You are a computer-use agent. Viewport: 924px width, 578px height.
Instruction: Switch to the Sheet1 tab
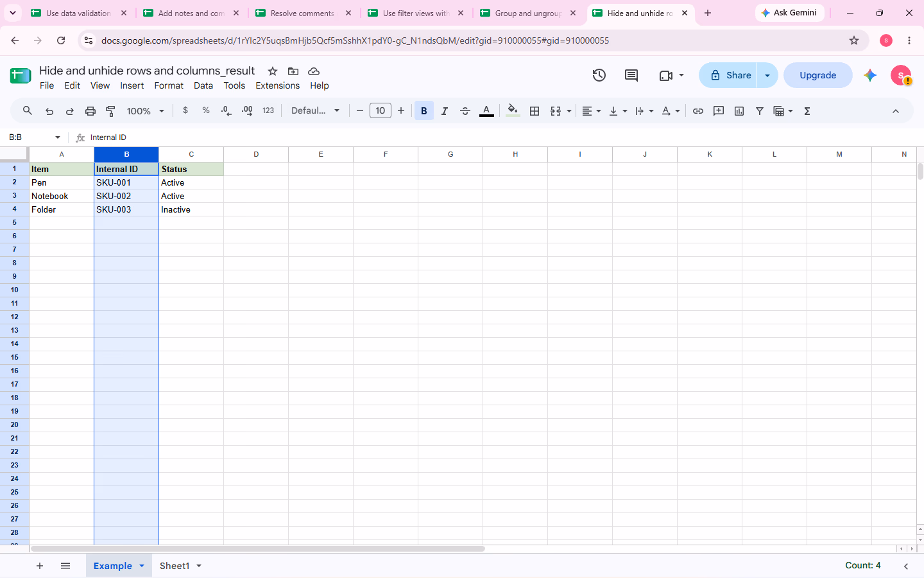pos(175,566)
